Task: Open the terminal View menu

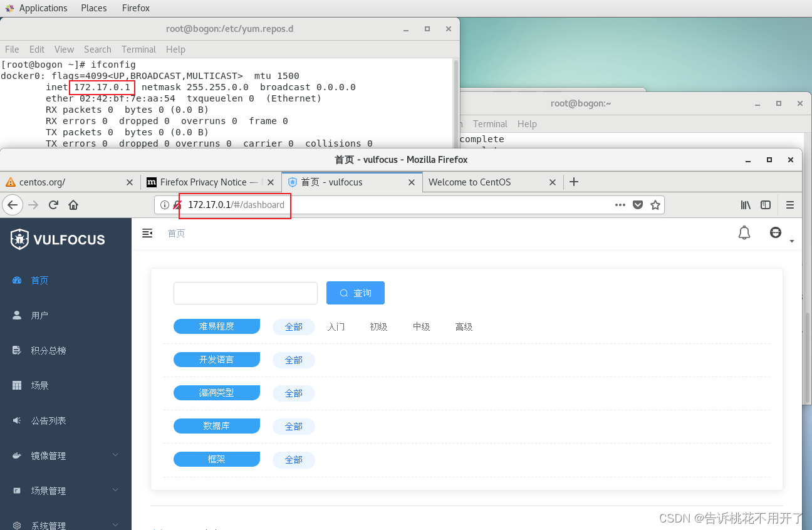Action: pos(64,49)
